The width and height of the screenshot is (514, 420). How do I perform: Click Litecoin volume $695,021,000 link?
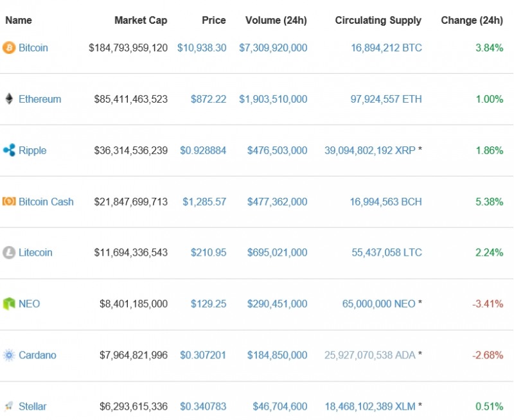277,252
